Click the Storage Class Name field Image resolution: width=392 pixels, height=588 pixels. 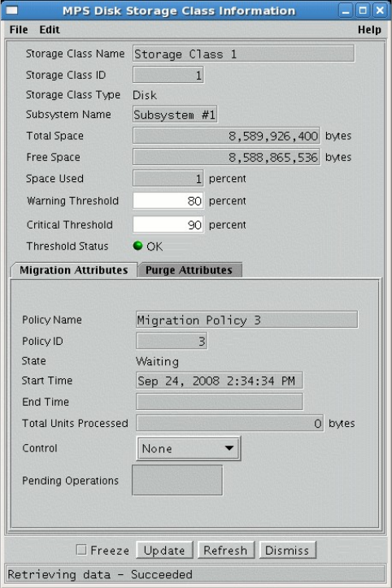243,54
